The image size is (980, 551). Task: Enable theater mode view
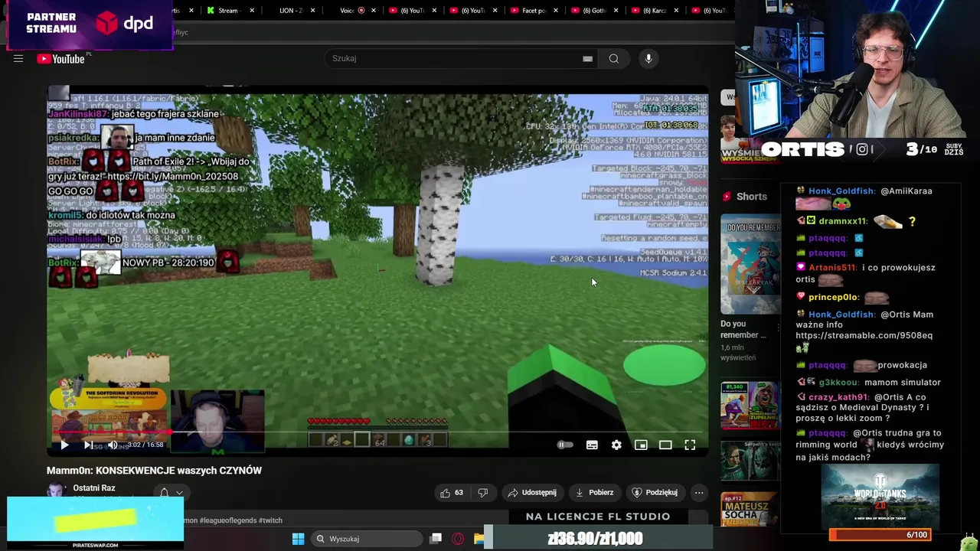(665, 445)
